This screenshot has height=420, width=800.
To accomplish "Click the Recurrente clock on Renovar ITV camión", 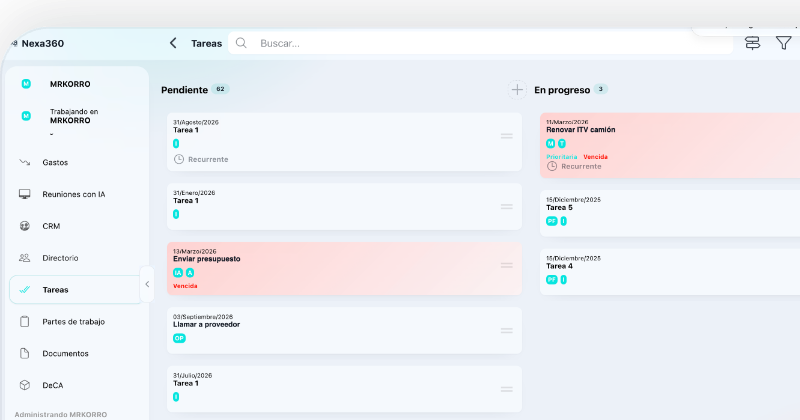I will 552,166.
